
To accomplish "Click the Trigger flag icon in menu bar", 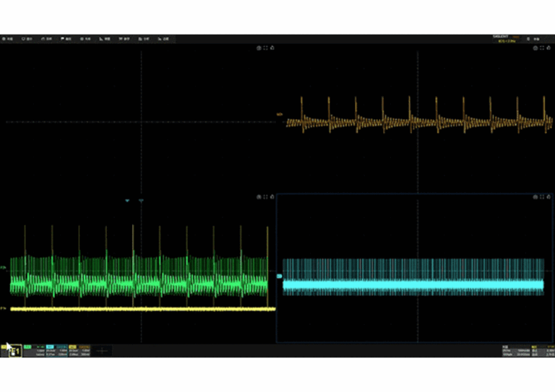I will click(66, 38).
